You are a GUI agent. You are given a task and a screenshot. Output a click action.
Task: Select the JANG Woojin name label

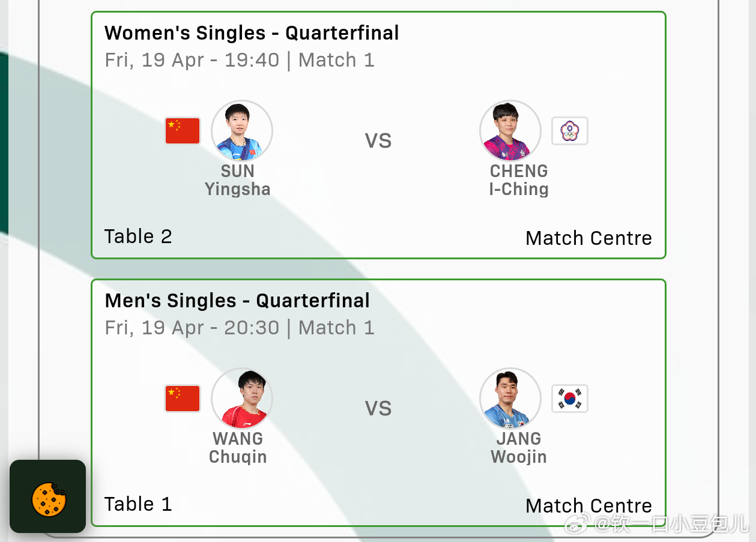coord(519,448)
